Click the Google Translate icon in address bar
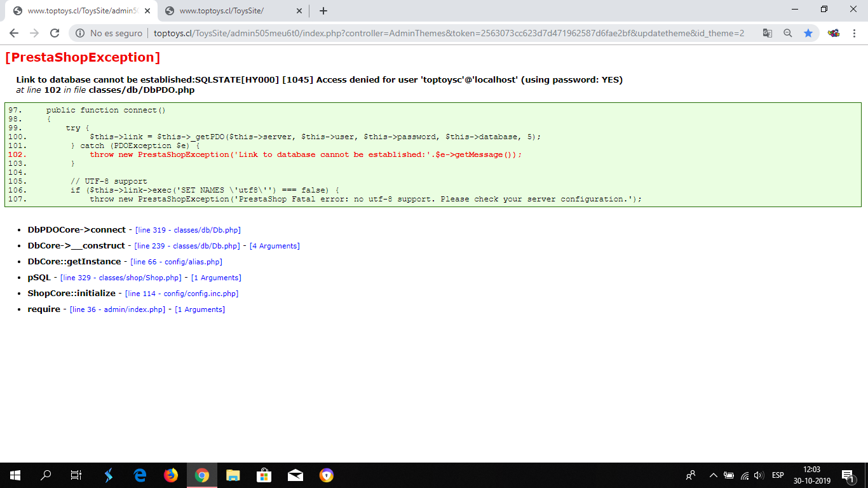The width and height of the screenshot is (868, 488). (x=768, y=33)
